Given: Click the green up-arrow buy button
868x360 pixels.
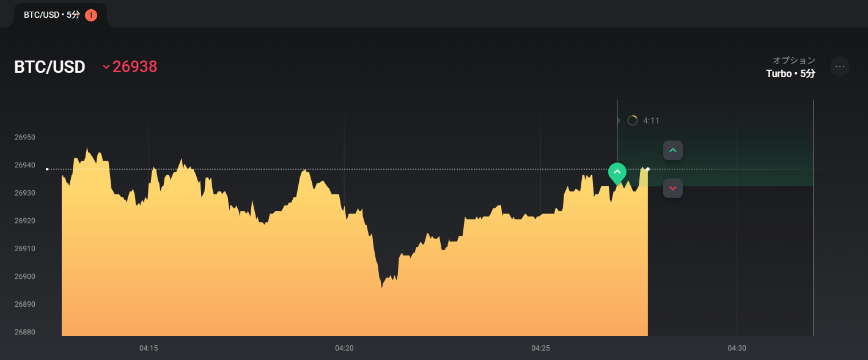Looking at the screenshot, I should pos(673,150).
